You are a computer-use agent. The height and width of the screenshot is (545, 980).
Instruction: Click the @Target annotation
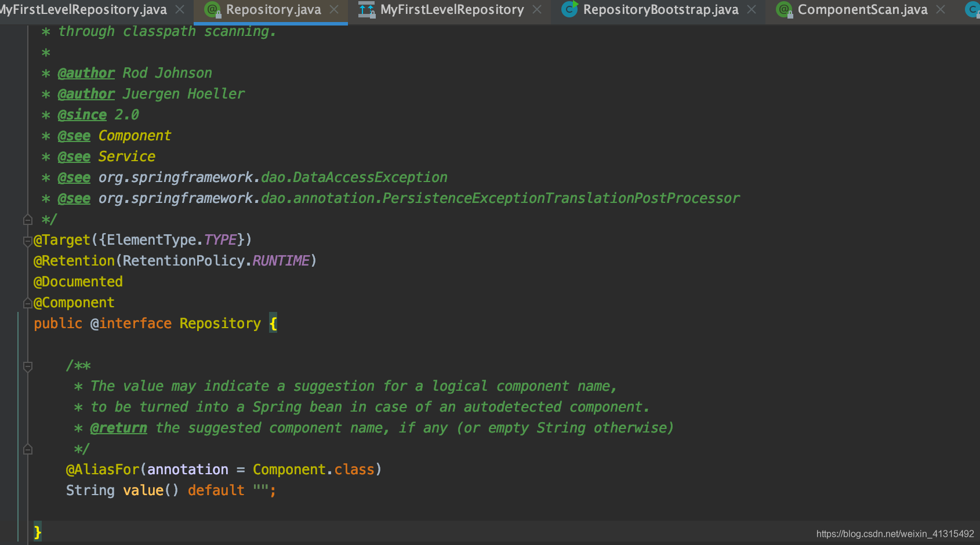coord(62,240)
